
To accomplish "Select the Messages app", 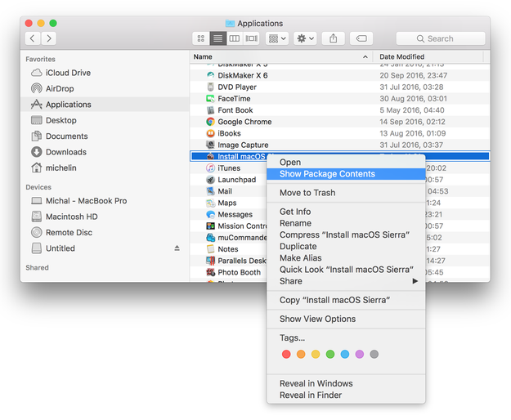I will tap(228, 215).
